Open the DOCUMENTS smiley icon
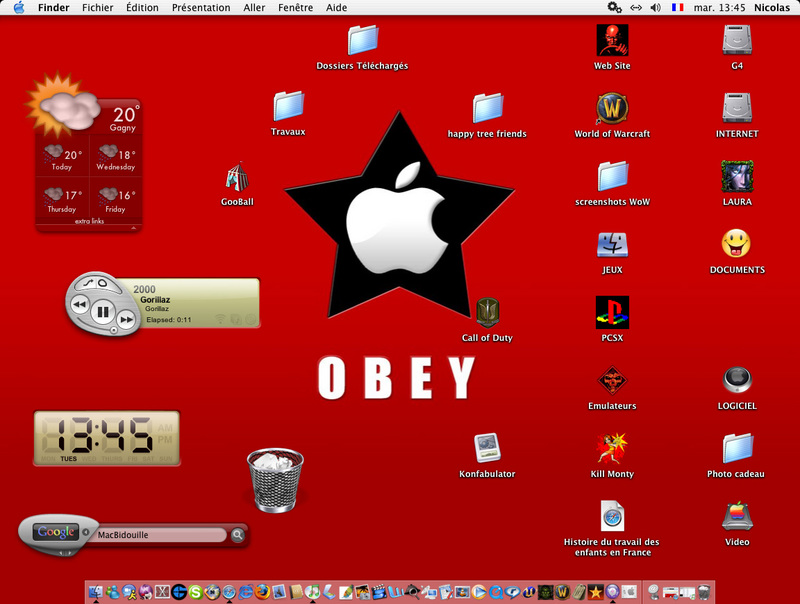The height and width of the screenshot is (604, 800). pos(736,243)
